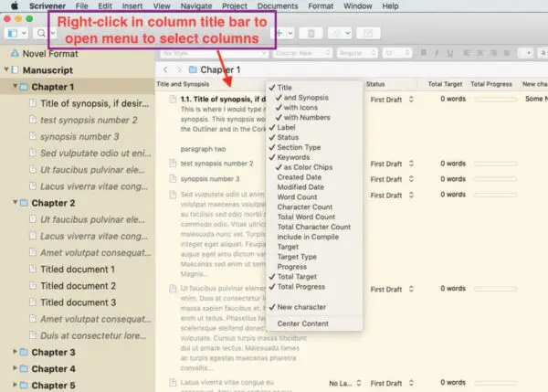Select 'Duis at consectetur lore...' in binder
548x392 pixels.
(93, 335)
